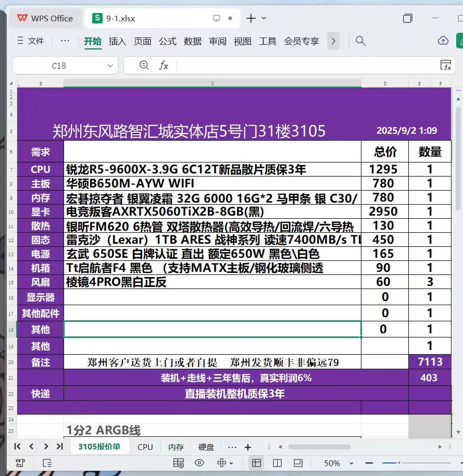This screenshot has height=476, width=463.
Task: Select the 3105报价单 sheet tab
Action: pyautogui.click(x=99, y=446)
